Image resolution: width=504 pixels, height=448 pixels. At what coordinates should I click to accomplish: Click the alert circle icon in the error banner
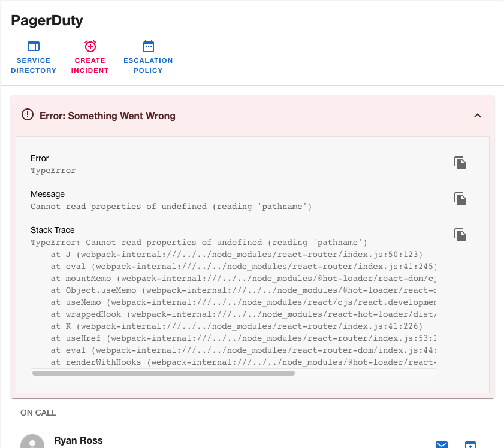point(27,116)
